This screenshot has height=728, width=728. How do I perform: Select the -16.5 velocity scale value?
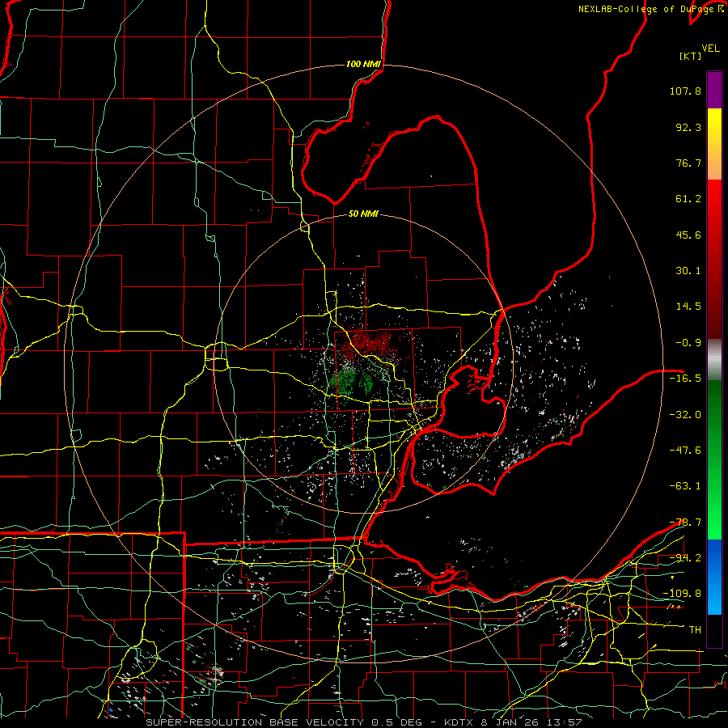(x=685, y=379)
